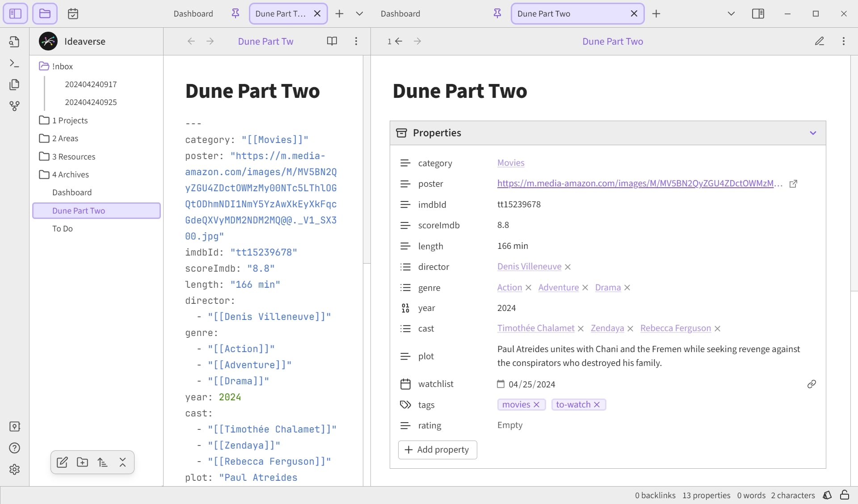Create a new folder in explorer toolbar

coord(82,462)
